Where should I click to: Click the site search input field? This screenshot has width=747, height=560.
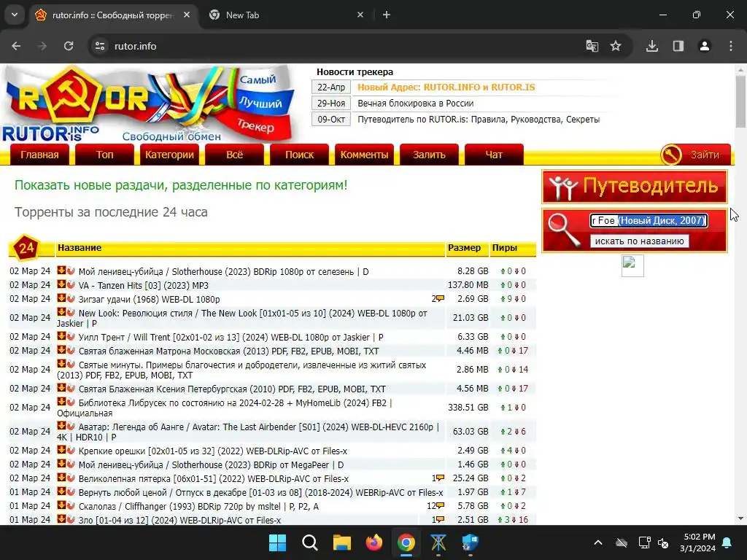[649, 220]
